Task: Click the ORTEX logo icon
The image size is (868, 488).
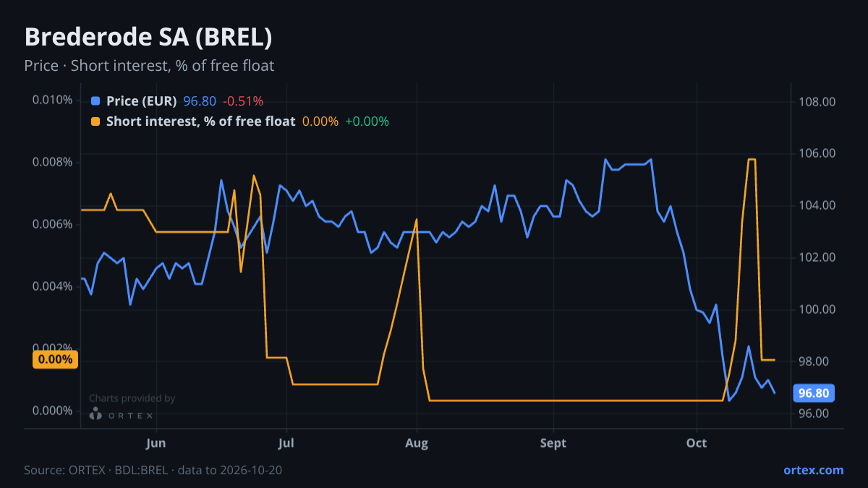Action: point(95,414)
